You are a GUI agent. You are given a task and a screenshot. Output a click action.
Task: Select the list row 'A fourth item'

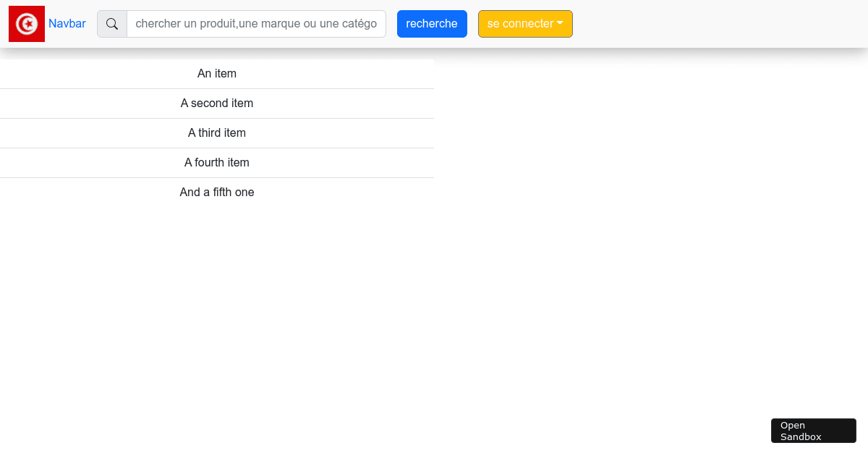click(x=217, y=163)
